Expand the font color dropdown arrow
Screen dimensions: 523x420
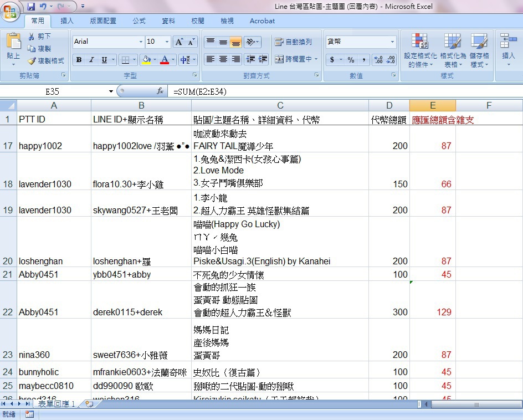(173, 60)
